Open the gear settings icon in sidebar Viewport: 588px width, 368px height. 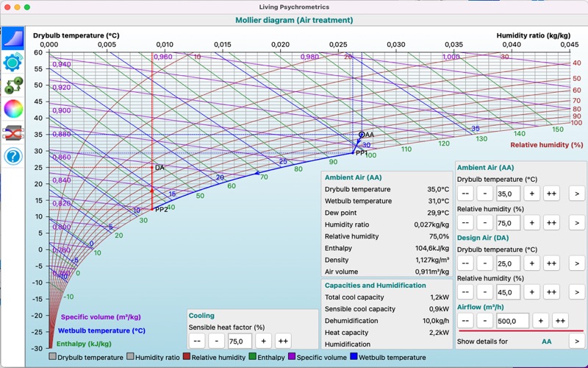(x=13, y=62)
